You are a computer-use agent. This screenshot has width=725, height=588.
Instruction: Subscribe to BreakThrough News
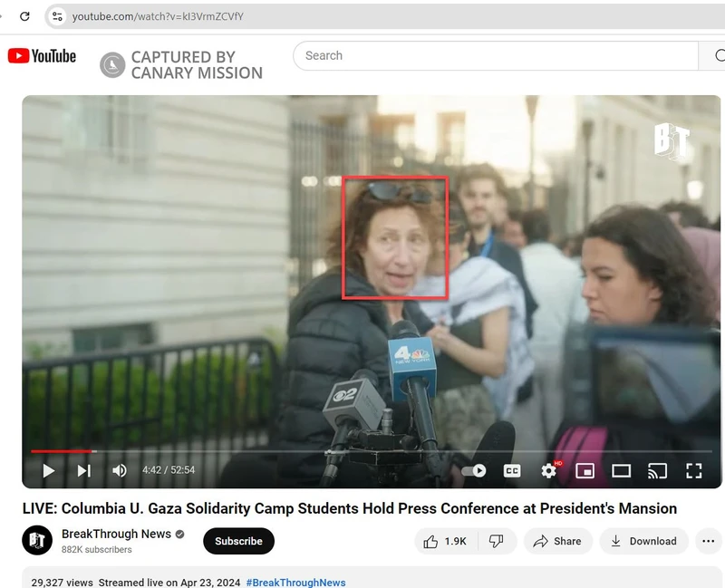click(238, 541)
